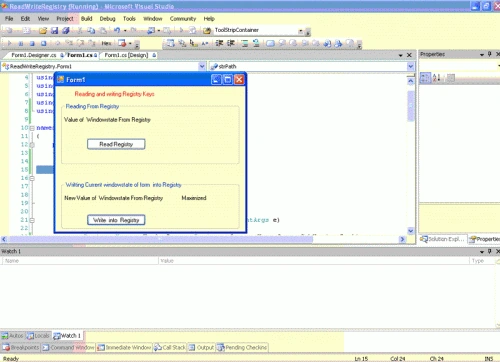Switch Properties to Alphabetical view
The image size is (500, 362).
coord(436,78)
